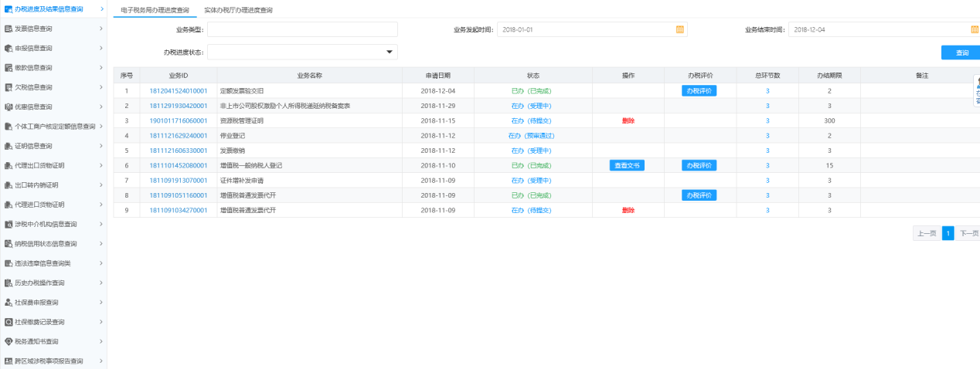Click the icon beside 个体工商户核定定额信息查询
980x369 pixels.
point(9,126)
